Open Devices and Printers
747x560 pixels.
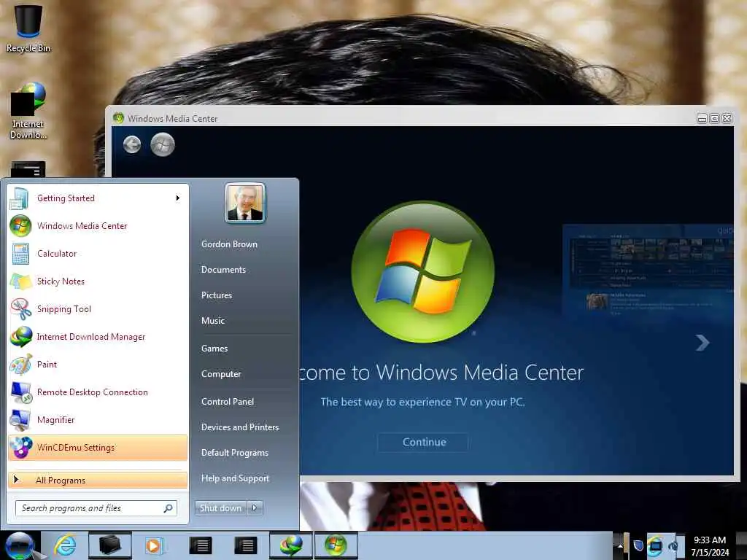tap(239, 427)
